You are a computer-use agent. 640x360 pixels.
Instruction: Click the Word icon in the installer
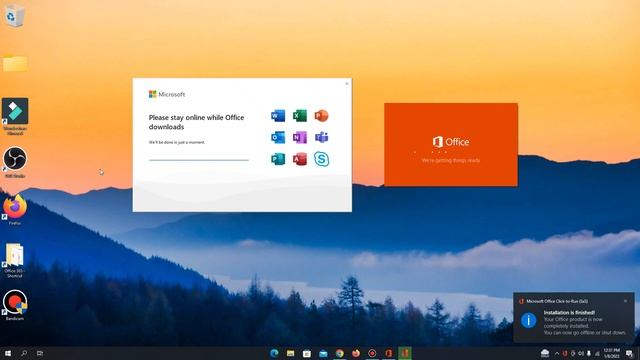pyautogui.click(x=278, y=116)
